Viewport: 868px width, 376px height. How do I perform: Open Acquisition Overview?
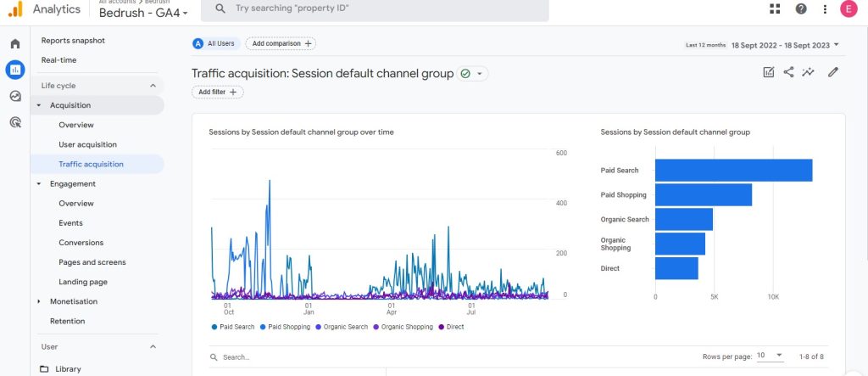click(x=76, y=126)
